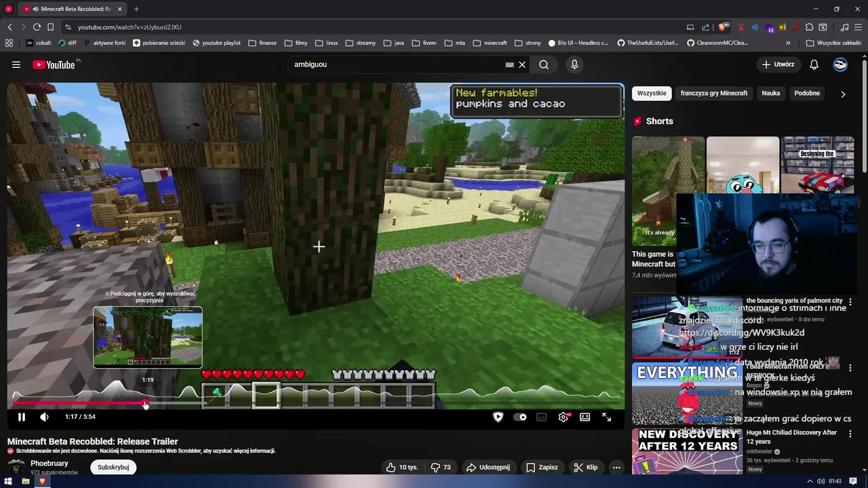Submit search with the magnifier button

(x=544, y=64)
